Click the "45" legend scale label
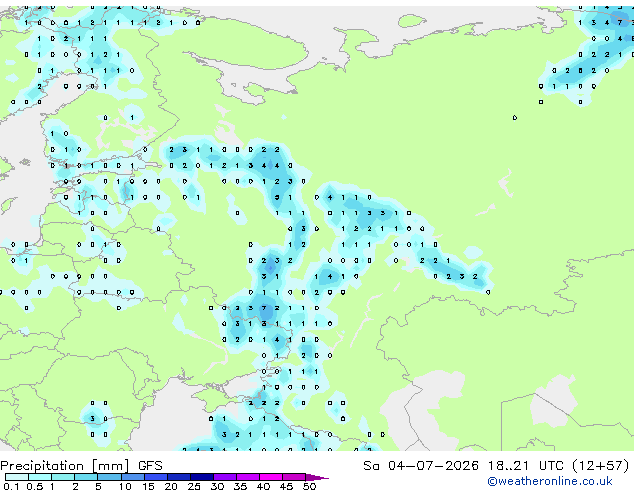 (287, 486)
